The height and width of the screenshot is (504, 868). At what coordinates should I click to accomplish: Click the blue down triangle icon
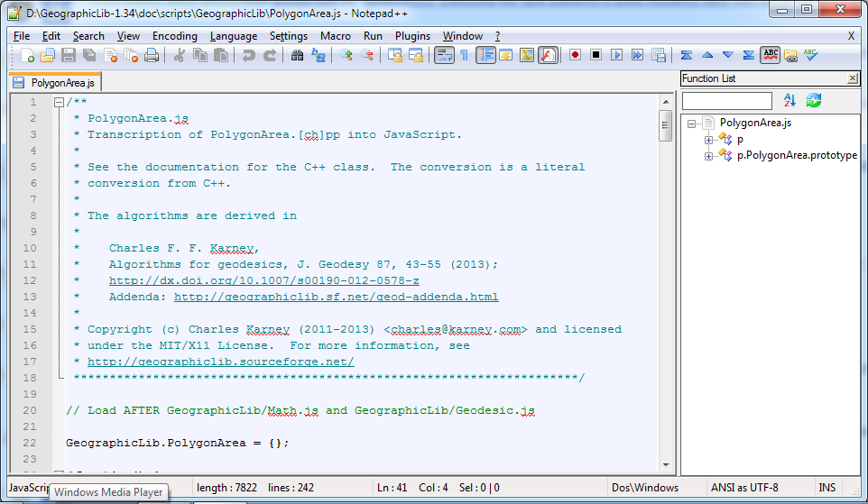pyautogui.click(x=728, y=55)
